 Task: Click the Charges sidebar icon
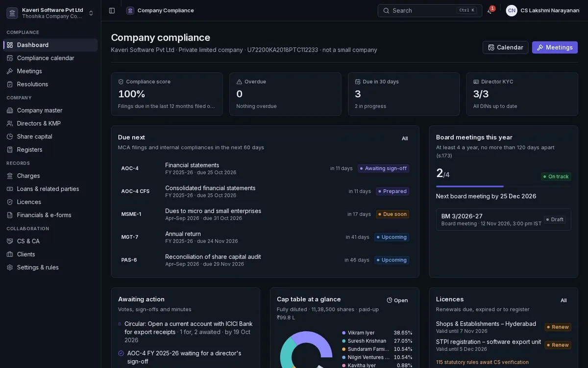click(x=10, y=176)
